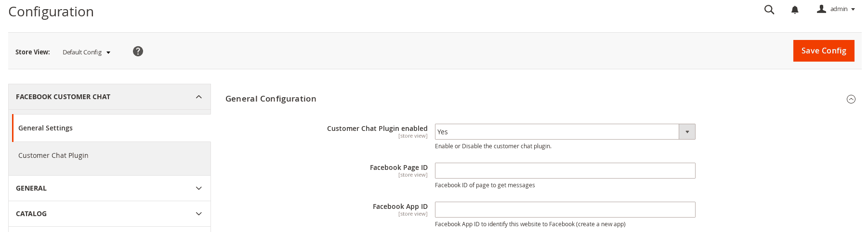Click the Facebook App ID label

(400, 206)
